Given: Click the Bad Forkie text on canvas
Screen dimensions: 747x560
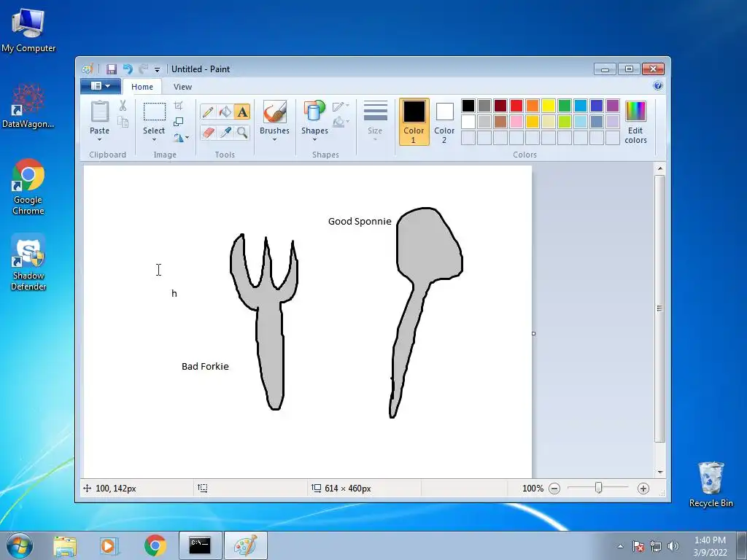Looking at the screenshot, I should [x=205, y=366].
